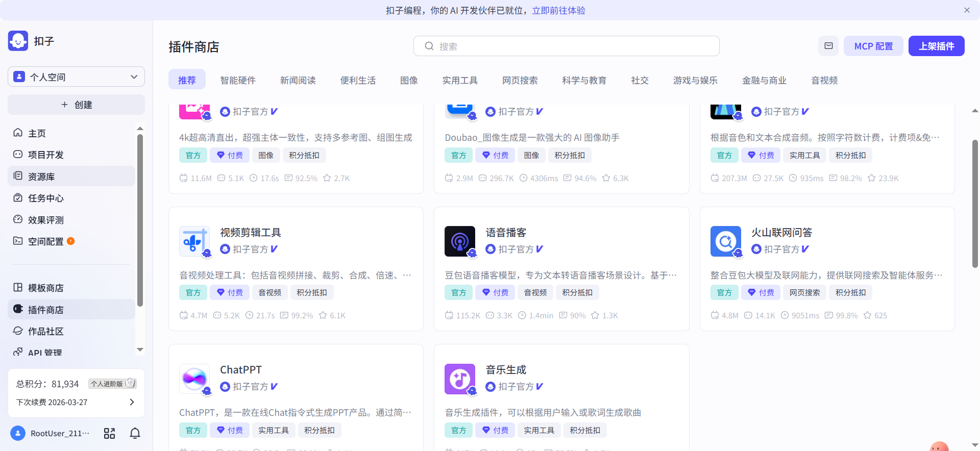This screenshot has width=980, height=451.
Task: Click the favorite star on 火山联网问答 card
Action: click(x=867, y=315)
